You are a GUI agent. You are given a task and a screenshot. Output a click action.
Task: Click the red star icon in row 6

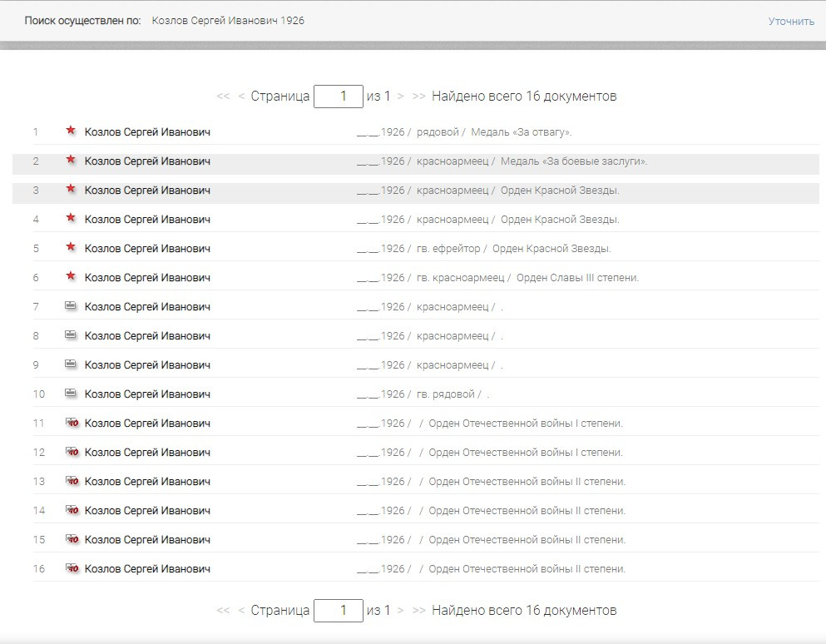[x=71, y=277]
